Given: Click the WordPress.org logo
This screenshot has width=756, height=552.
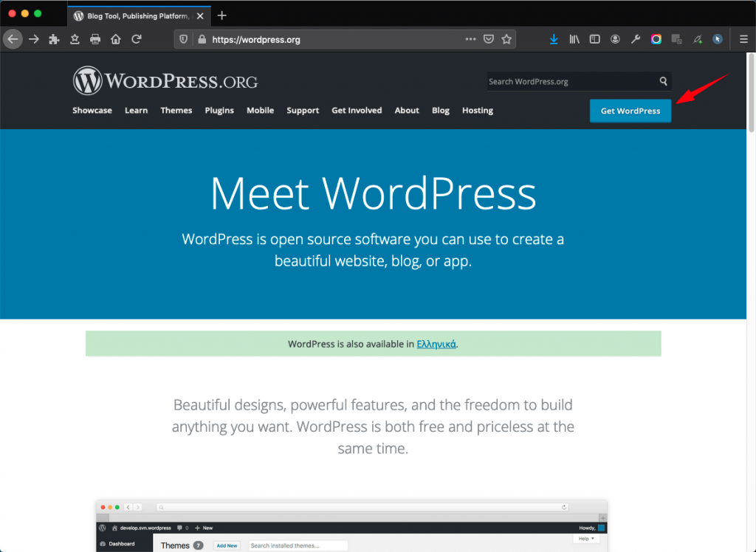Looking at the screenshot, I should coord(165,80).
